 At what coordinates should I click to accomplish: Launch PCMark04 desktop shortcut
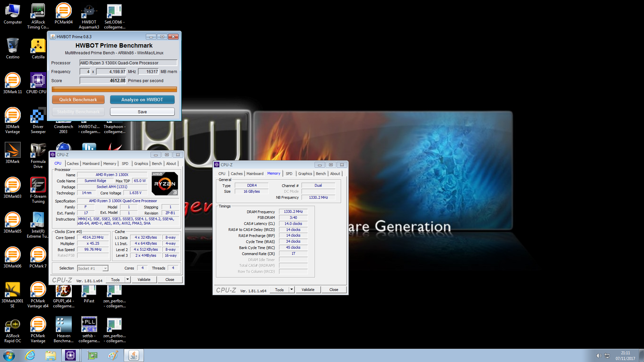click(x=63, y=14)
